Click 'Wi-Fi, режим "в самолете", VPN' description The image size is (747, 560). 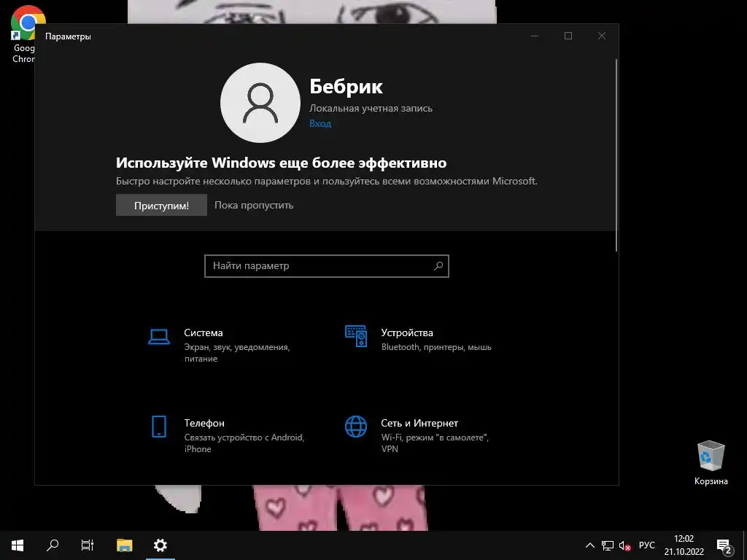pos(435,443)
